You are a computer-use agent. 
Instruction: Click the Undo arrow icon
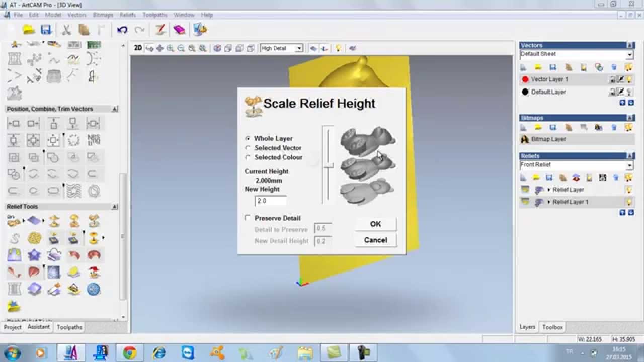coord(122,30)
